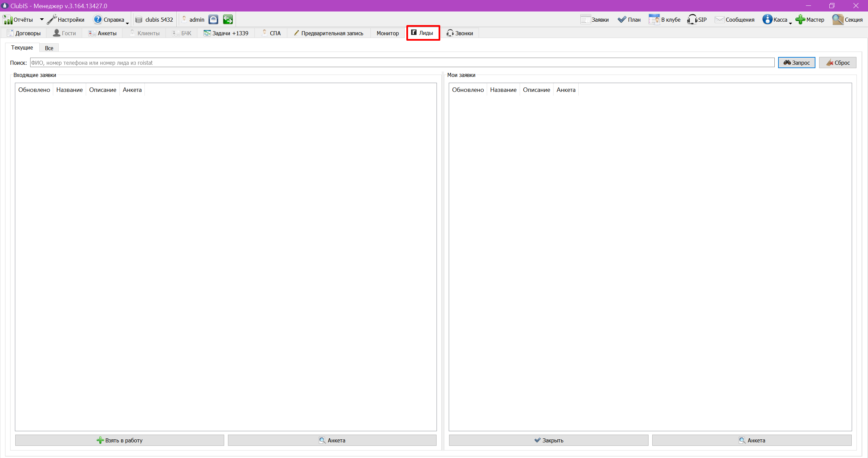This screenshot has height=458, width=868.
Task: Switch to the БЧК tab
Action: [x=182, y=33]
